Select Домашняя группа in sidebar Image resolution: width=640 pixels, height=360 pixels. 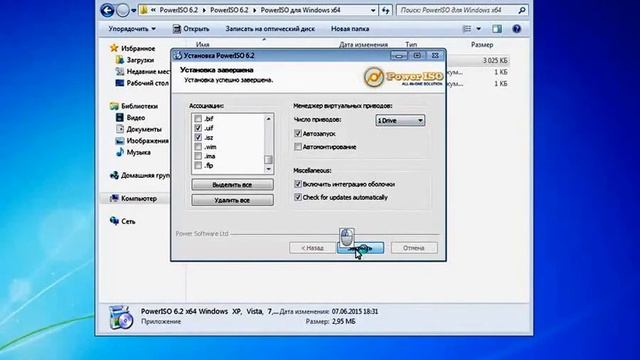(140, 176)
